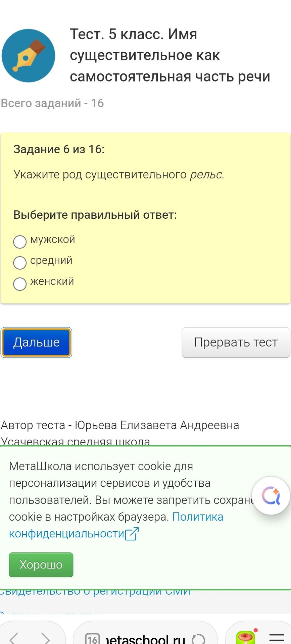Viewport: 291px width, 644px height.
Task: Open the Политика конфиденциальности link
Action: click(x=116, y=525)
